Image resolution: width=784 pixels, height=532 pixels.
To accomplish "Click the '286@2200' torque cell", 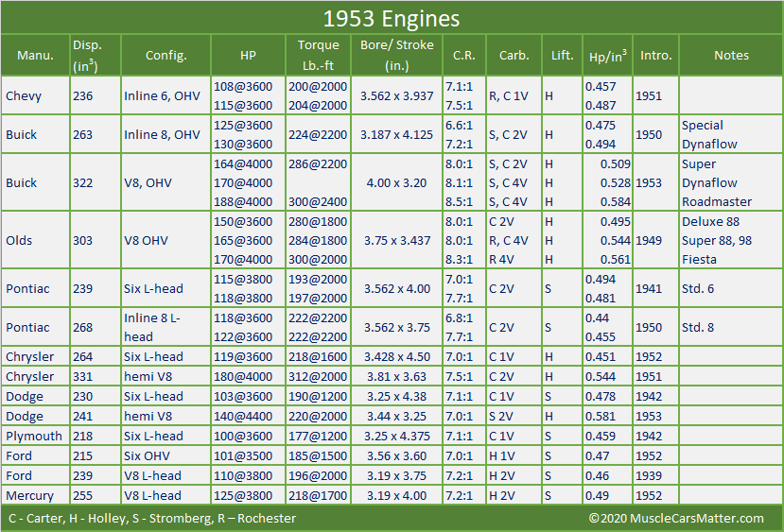I will pyautogui.click(x=318, y=163).
